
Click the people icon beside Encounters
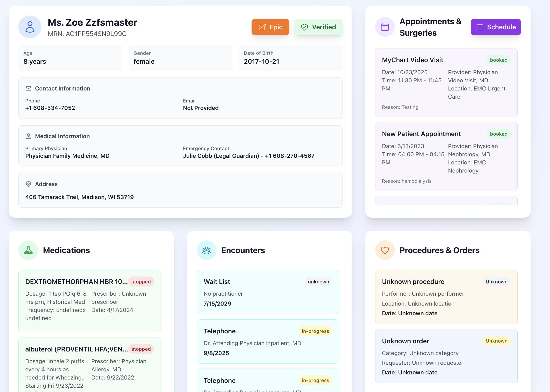(x=206, y=250)
